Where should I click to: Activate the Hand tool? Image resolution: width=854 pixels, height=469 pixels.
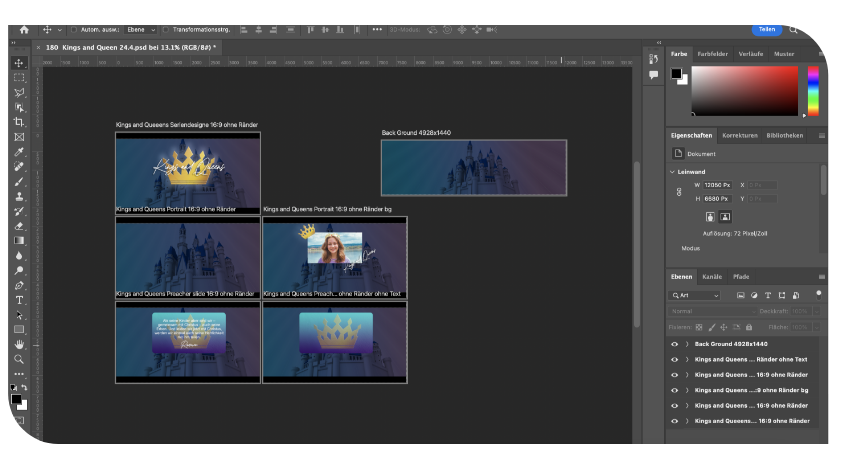(x=19, y=344)
